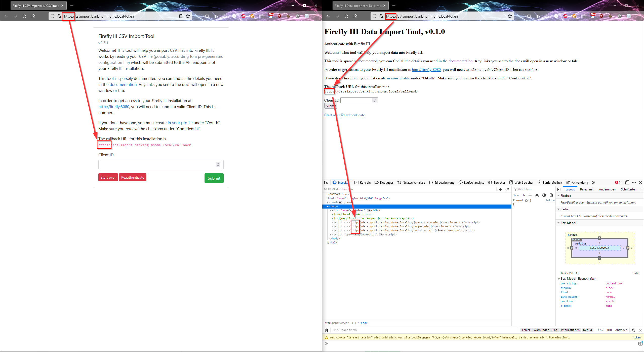Viewport: 644px width, 352px height.
Task: Toggle the .cls class editor
Action: (523, 195)
